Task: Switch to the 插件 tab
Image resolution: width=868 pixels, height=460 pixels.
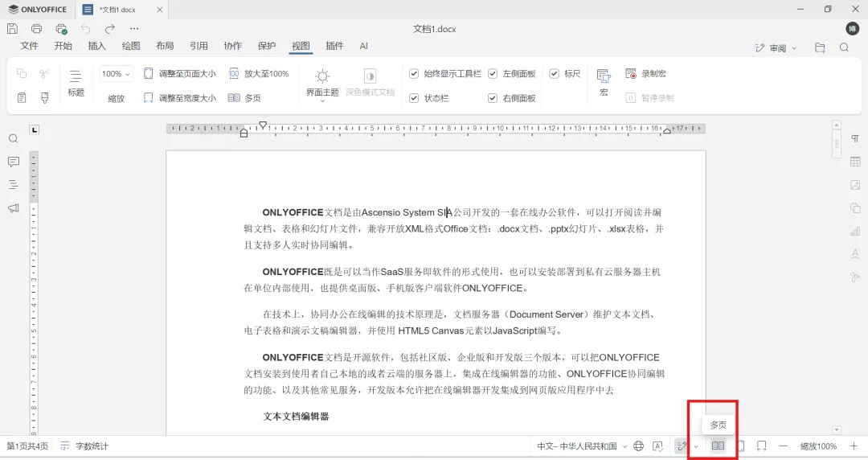Action: (x=334, y=46)
